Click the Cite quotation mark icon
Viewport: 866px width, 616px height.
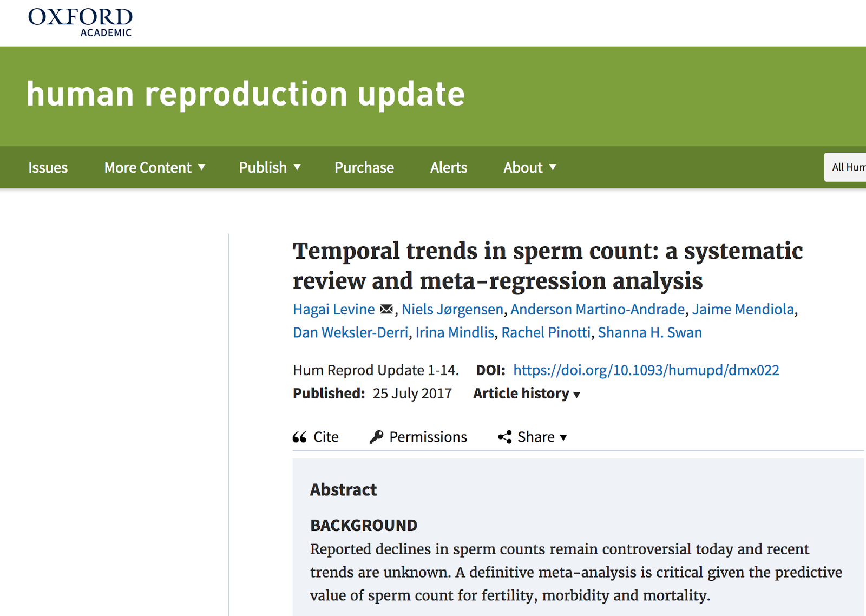tap(299, 437)
